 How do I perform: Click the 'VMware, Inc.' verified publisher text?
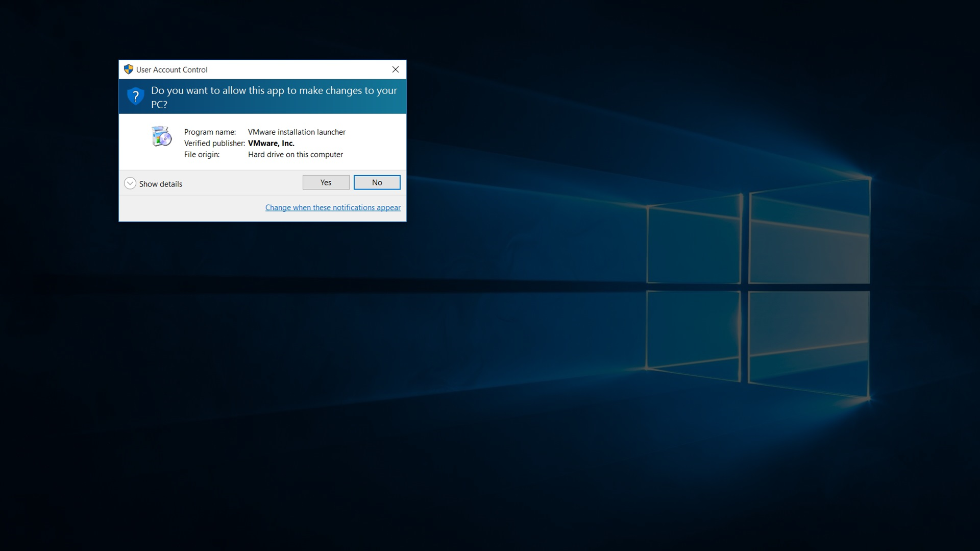pyautogui.click(x=271, y=143)
